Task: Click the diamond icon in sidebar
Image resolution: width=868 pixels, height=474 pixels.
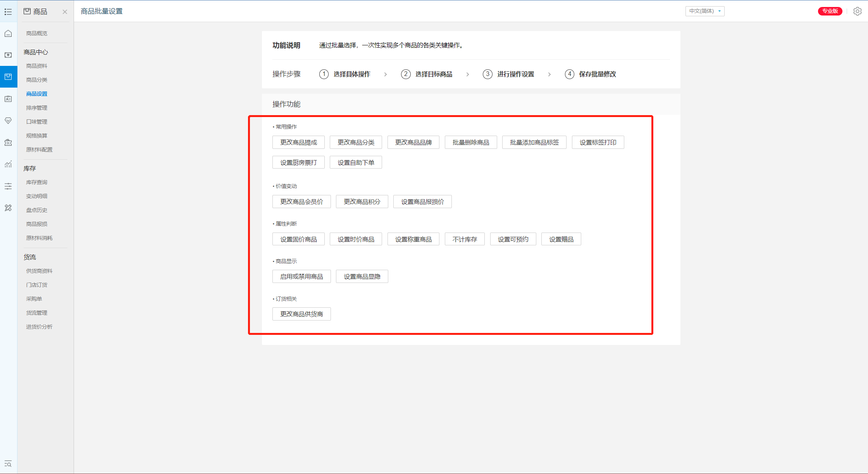Action: pos(8,121)
